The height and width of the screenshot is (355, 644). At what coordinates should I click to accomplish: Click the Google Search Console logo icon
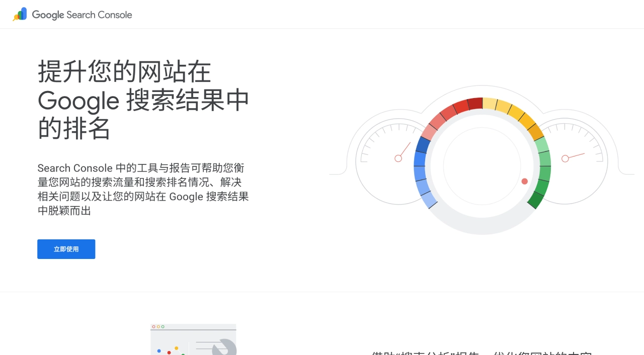20,14
